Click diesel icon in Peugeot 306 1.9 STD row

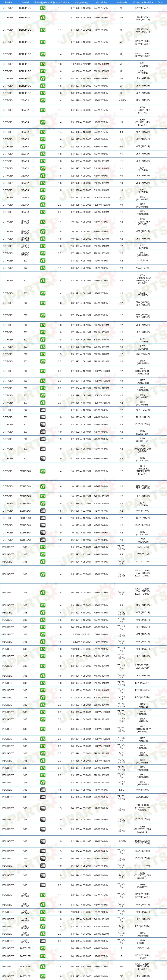coord(43,842)
